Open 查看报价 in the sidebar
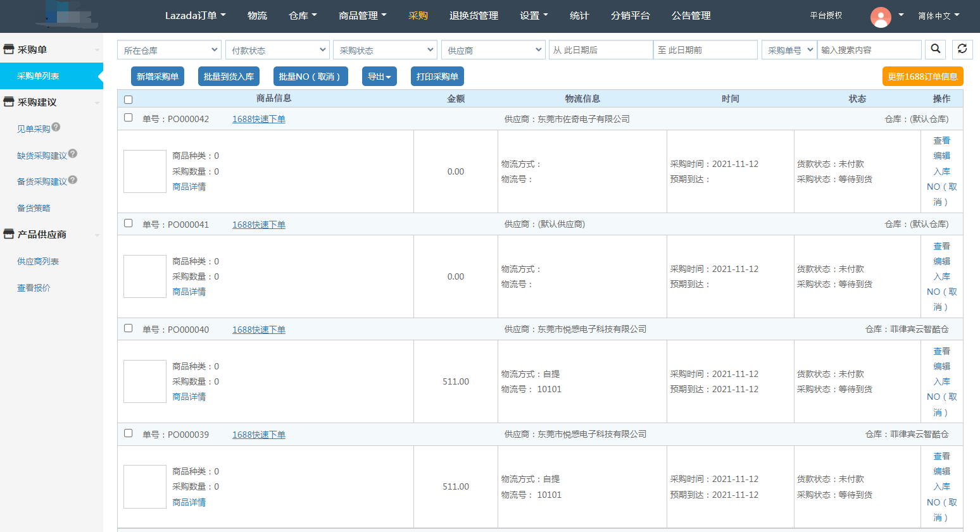980x532 pixels. pos(34,288)
